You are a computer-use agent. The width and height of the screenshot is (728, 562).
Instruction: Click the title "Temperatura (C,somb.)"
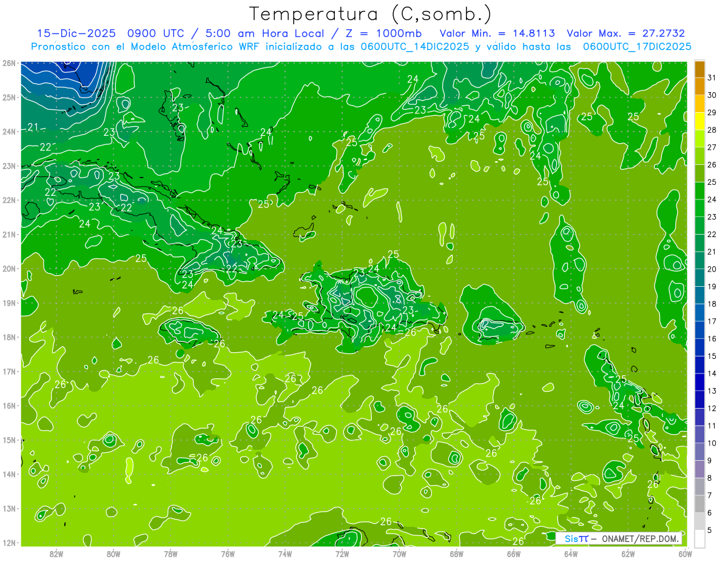click(371, 14)
